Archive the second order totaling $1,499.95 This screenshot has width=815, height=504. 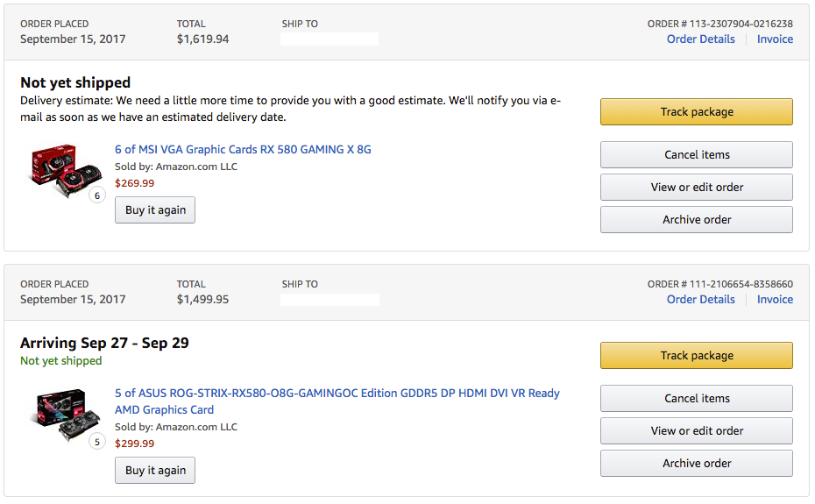pyautogui.click(x=697, y=464)
